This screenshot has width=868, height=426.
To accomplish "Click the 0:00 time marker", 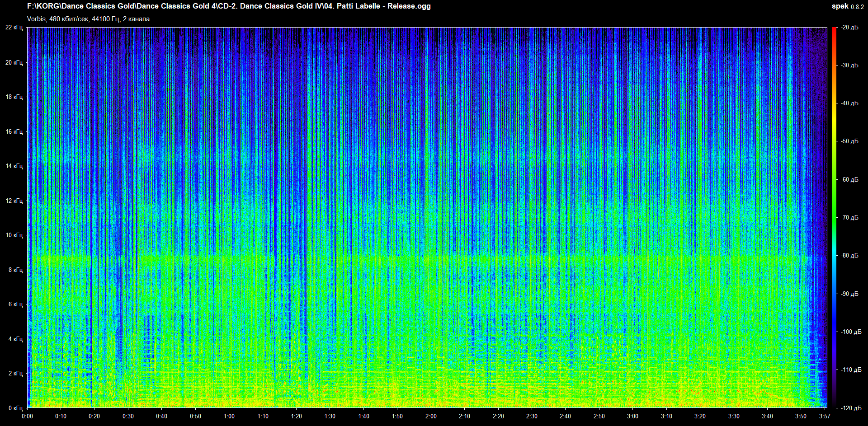I will click(27, 416).
